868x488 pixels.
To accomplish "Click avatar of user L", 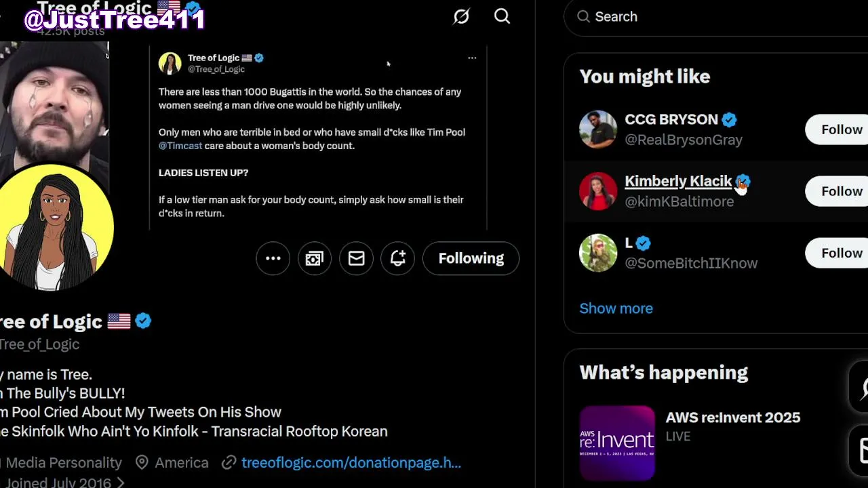I will pos(598,253).
